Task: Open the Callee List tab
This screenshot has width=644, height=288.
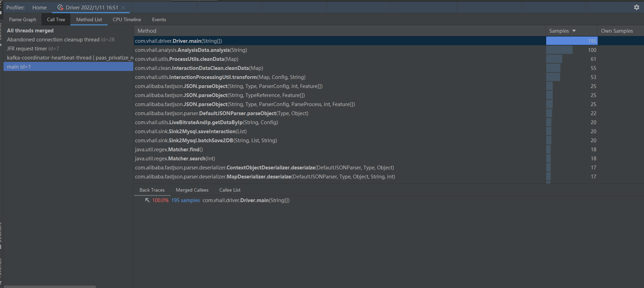Action: tap(230, 190)
